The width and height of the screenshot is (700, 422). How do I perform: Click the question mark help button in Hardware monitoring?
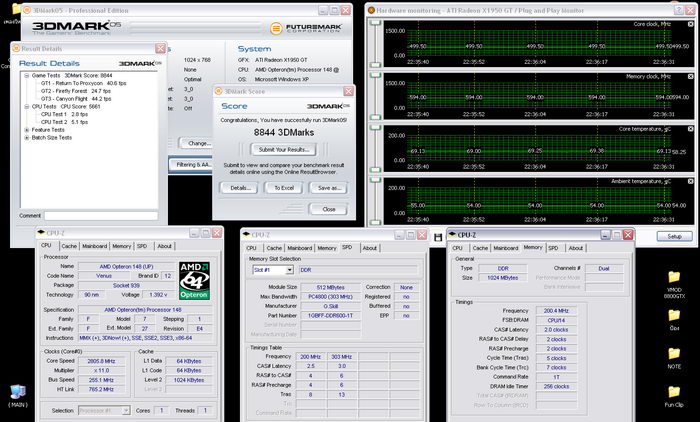(x=679, y=10)
